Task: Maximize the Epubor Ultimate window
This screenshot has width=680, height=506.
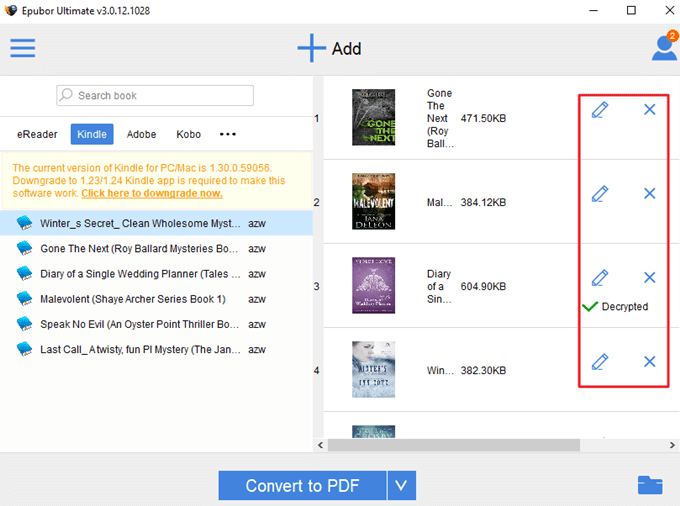Action: point(631,10)
